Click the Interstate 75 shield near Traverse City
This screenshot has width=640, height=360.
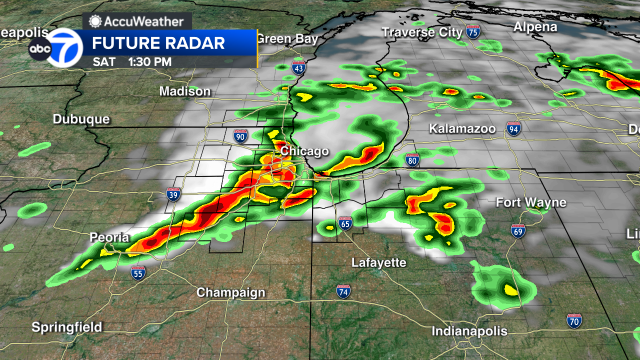pyautogui.click(x=473, y=32)
